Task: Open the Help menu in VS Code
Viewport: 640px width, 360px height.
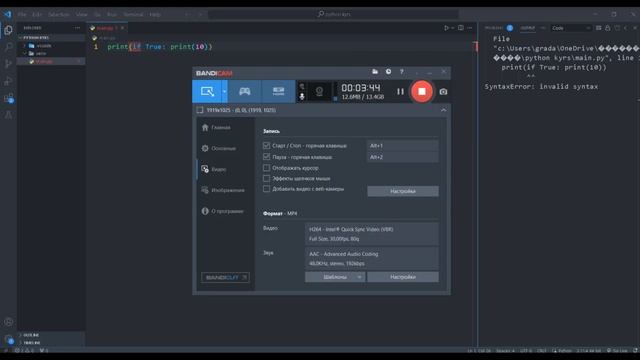Action: [155, 14]
